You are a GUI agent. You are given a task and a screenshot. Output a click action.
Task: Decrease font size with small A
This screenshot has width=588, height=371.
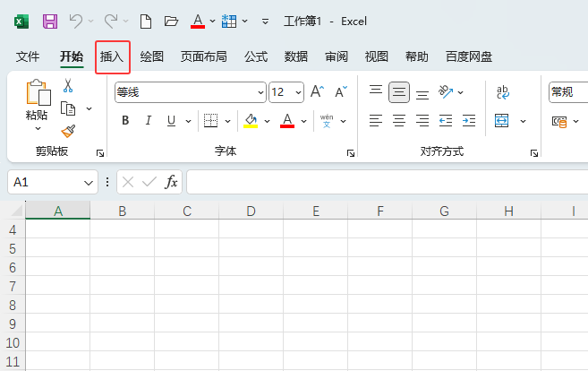(341, 91)
